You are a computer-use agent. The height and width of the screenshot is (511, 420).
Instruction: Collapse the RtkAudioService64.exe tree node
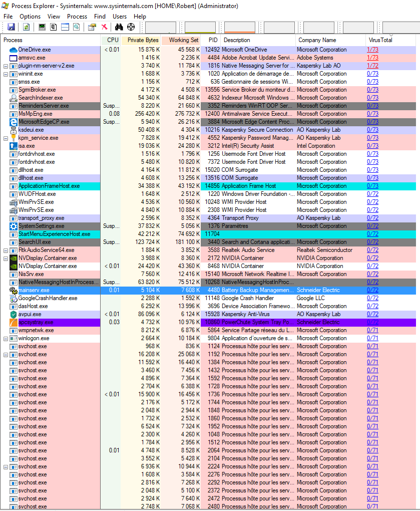6,250
